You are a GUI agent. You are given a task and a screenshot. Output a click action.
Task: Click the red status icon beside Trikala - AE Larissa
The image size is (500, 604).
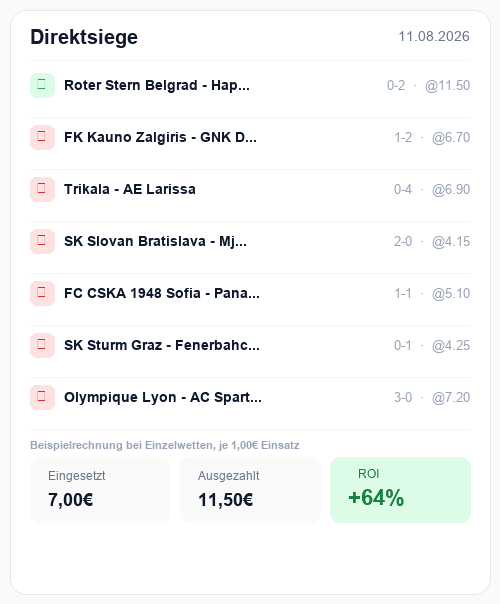tap(42, 189)
